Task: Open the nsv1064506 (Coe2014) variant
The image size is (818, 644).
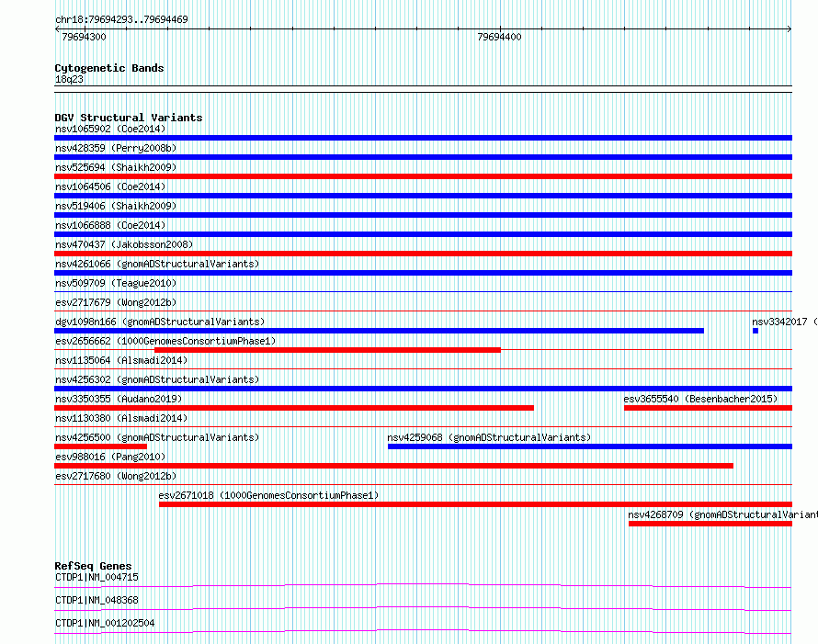Action: click(x=423, y=196)
